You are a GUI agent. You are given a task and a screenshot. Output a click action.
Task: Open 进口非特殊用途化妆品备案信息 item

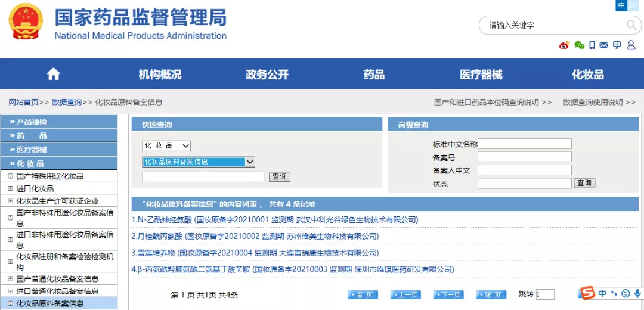click(x=58, y=240)
